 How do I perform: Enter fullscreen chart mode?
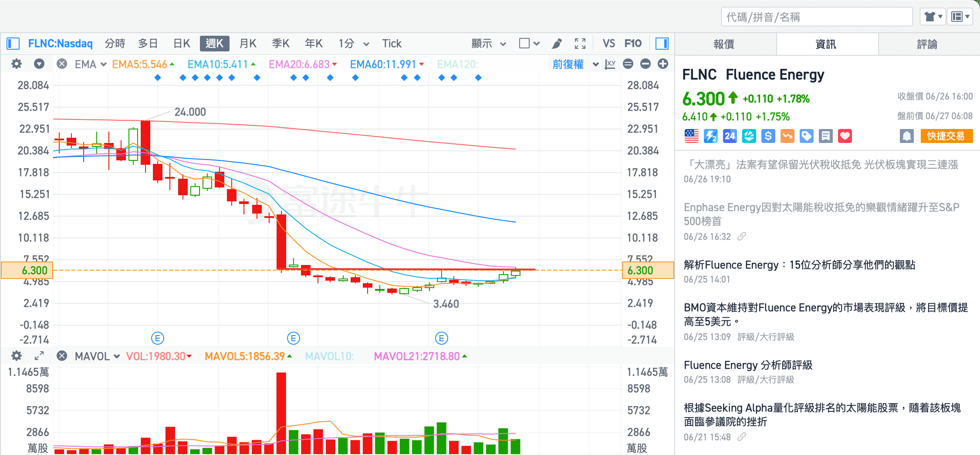[x=580, y=44]
